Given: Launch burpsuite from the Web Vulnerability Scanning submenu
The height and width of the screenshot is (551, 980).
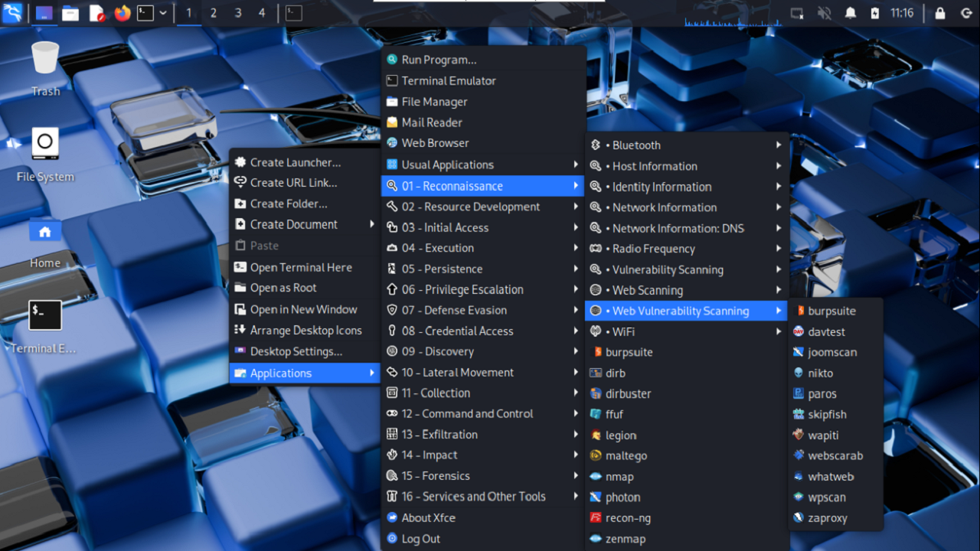Looking at the screenshot, I should point(830,311).
